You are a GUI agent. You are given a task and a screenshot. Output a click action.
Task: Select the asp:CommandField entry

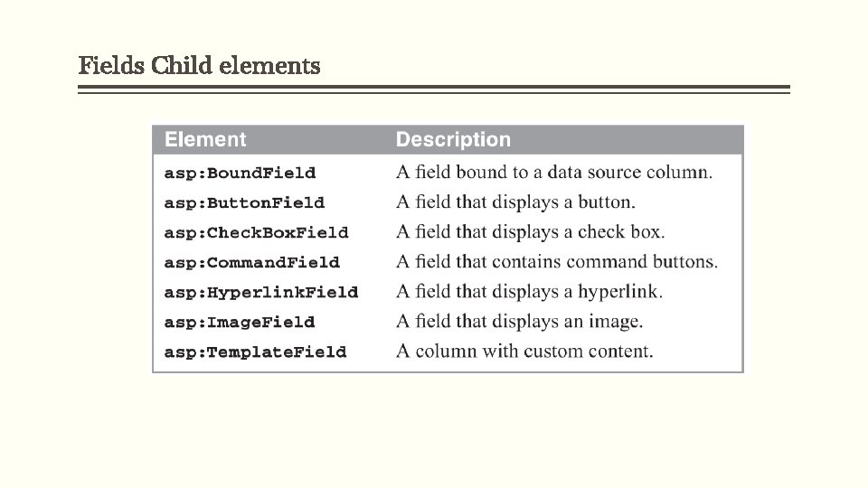coord(251,262)
